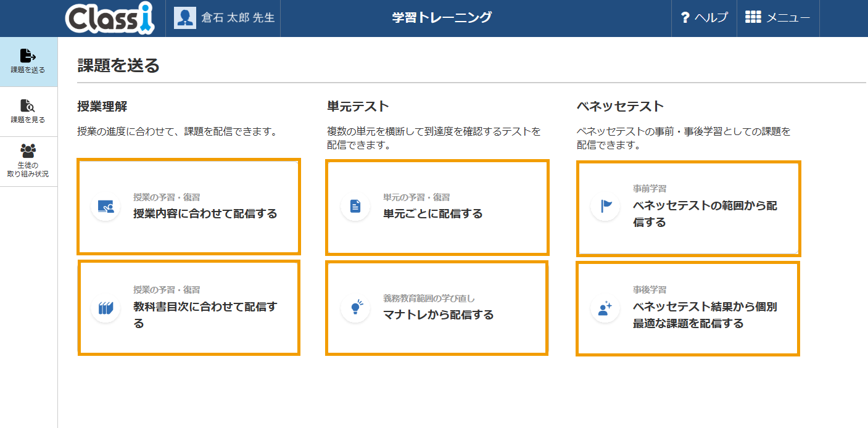Click the Classi logo
This screenshot has height=428, width=868.
(x=109, y=19)
